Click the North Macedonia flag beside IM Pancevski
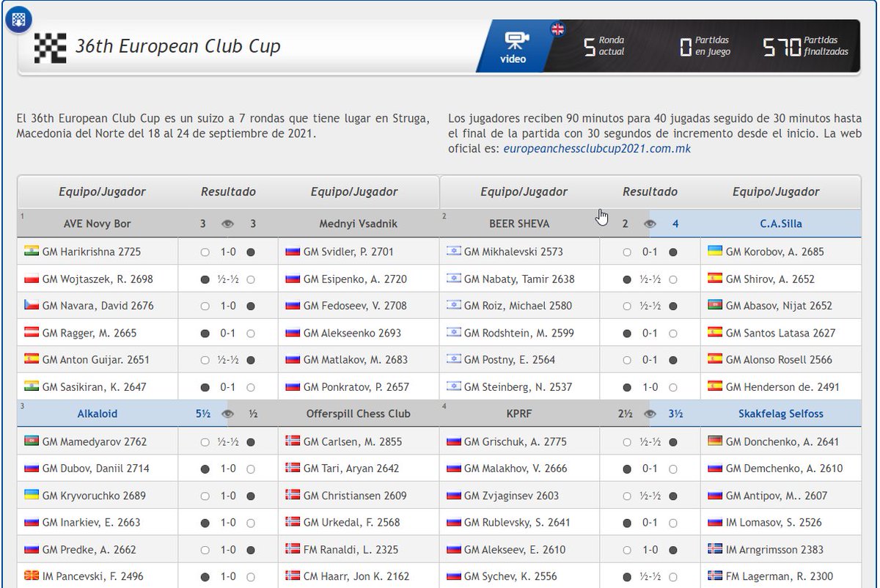Screen dimensions: 880x588 click(x=31, y=576)
